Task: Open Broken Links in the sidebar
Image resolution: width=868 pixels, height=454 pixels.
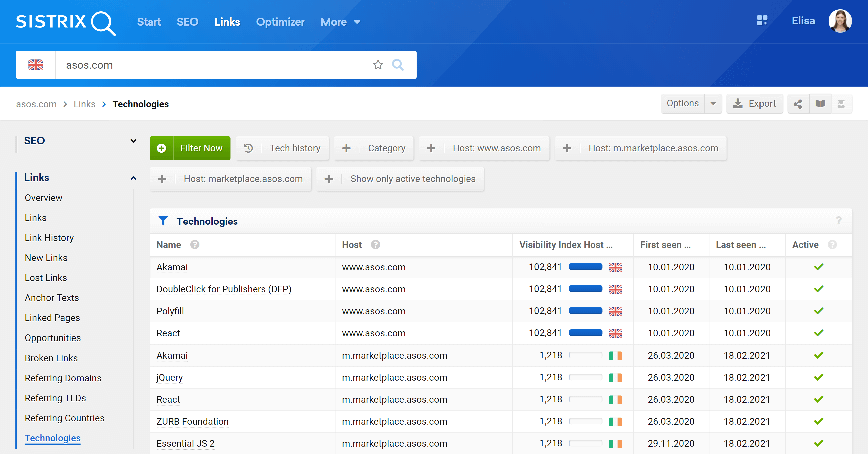Action: (x=51, y=358)
